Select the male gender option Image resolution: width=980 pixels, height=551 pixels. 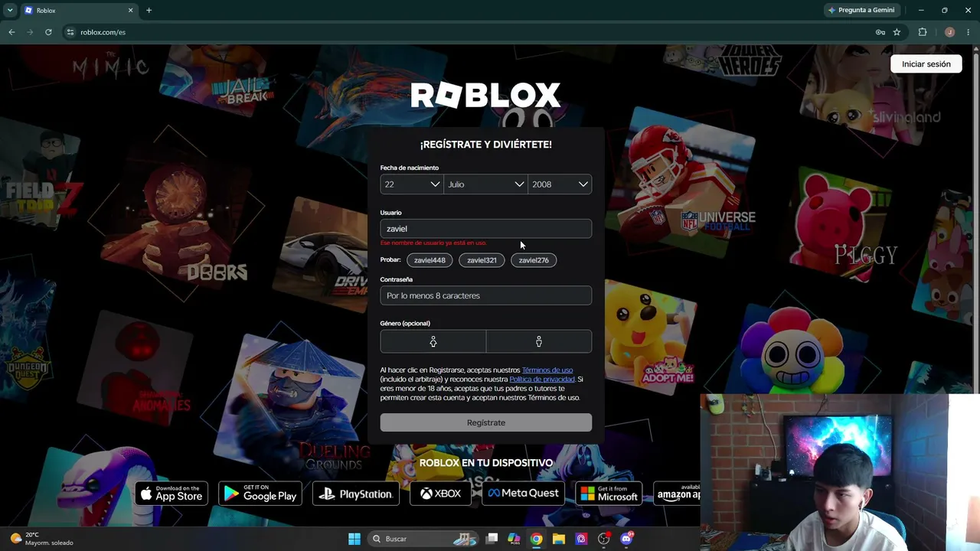(539, 341)
